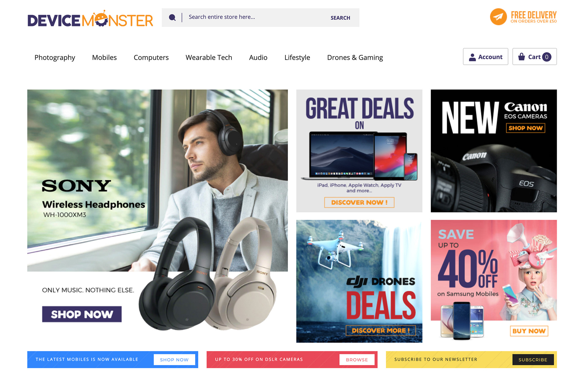Viewport: 588px width, 381px height.
Task: Select the Drones & Gaming menu item
Action: 355,58
